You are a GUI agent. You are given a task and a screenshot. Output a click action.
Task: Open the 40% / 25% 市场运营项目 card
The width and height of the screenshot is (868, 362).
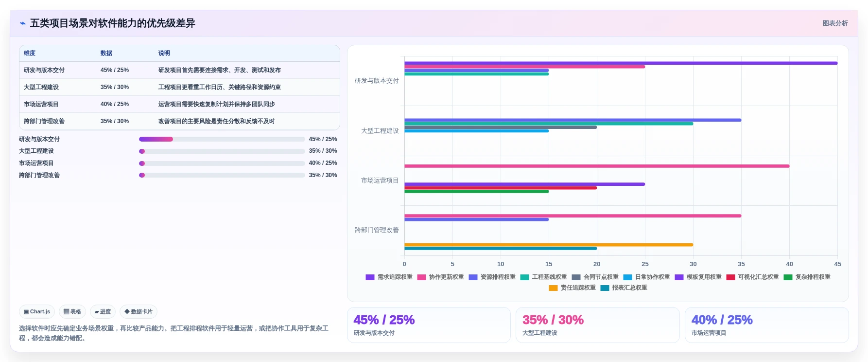(x=767, y=325)
